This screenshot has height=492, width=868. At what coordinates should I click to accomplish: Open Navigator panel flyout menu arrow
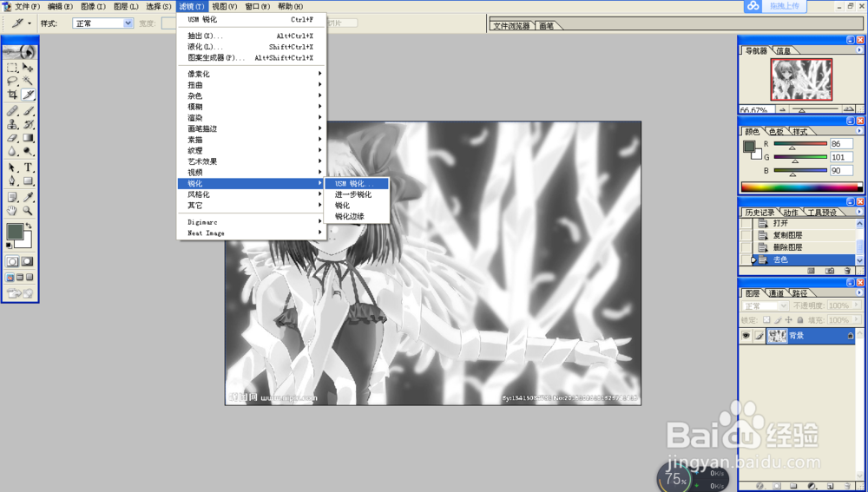coord(859,50)
